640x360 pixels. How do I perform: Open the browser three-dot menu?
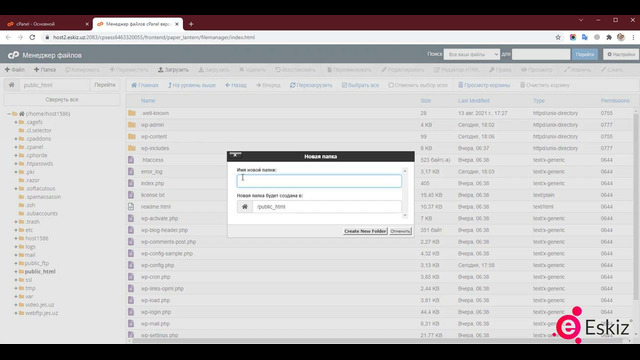tap(633, 37)
